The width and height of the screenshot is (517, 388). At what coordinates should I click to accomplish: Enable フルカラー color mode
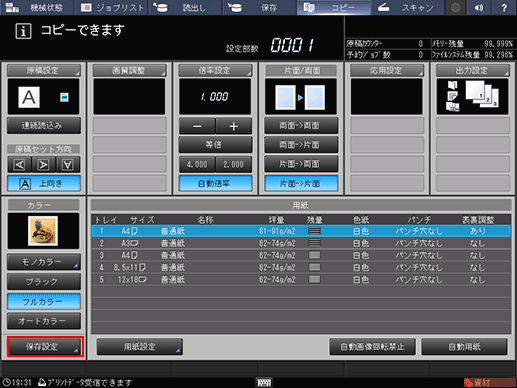click(44, 302)
